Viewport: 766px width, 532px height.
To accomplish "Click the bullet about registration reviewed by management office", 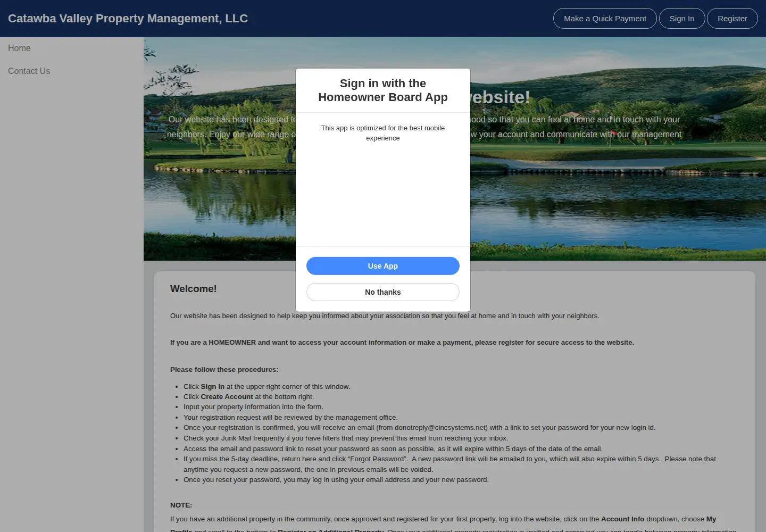I will point(290,418).
